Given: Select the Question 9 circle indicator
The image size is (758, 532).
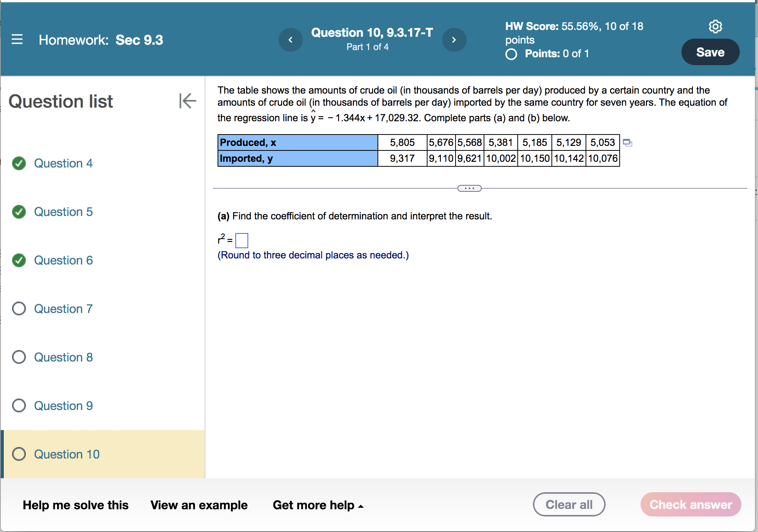Looking at the screenshot, I should (19, 406).
